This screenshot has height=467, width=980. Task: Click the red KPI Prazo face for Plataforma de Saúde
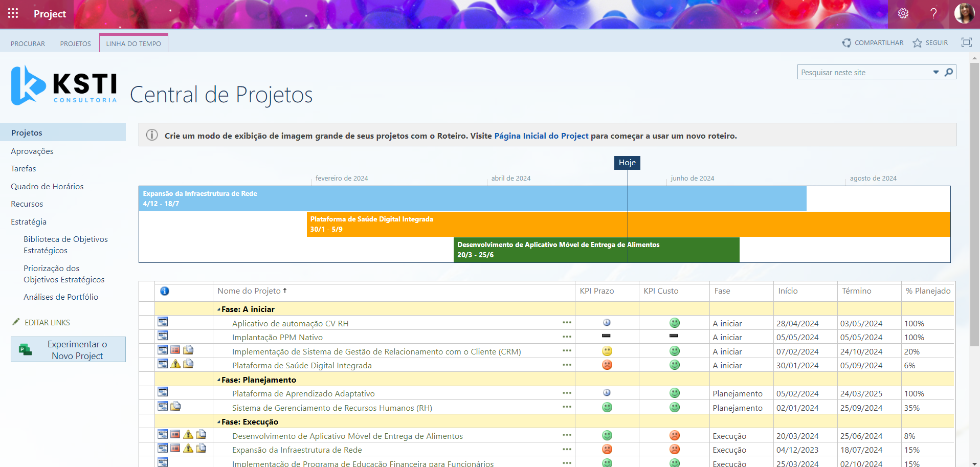click(607, 365)
